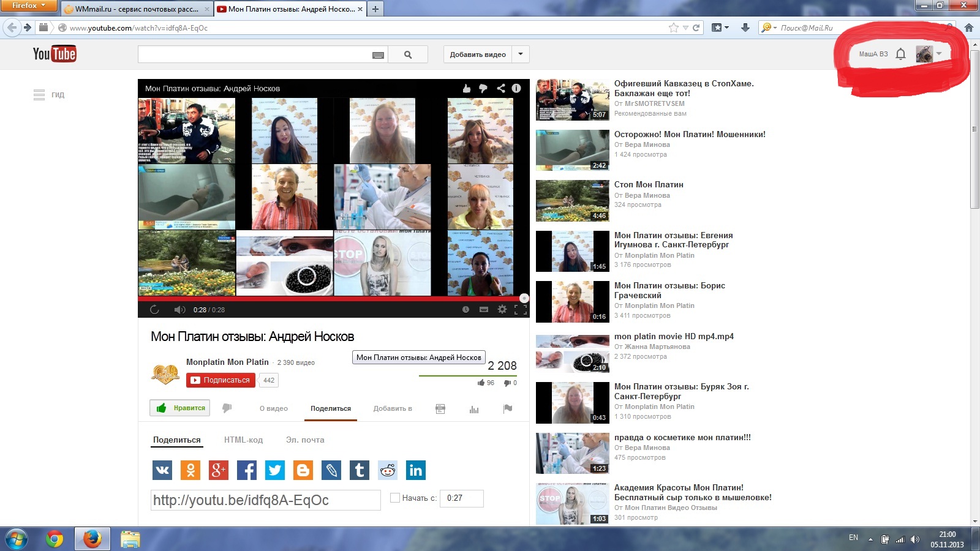This screenshot has height=551, width=980.
Task: Click the red Подписаться subscribe button
Action: [x=221, y=380]
